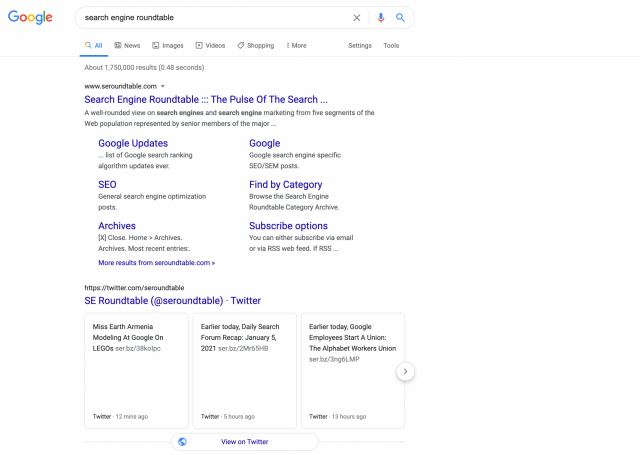This screenshot has height=455, width=640.
Task: Click the Videos tab play icon
Action: (x=199, y=45)
